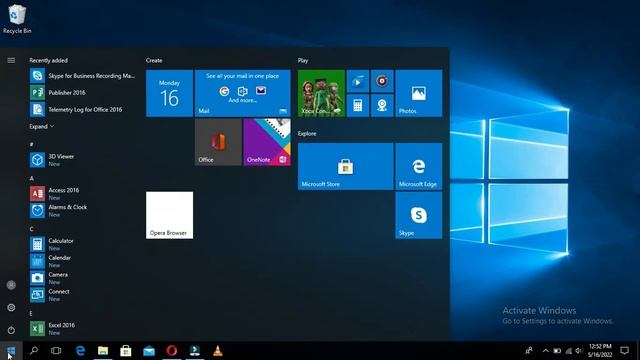Screen dimensions: 640x360
Task: Open Calendar from the app list
Action: coord(82,261)
